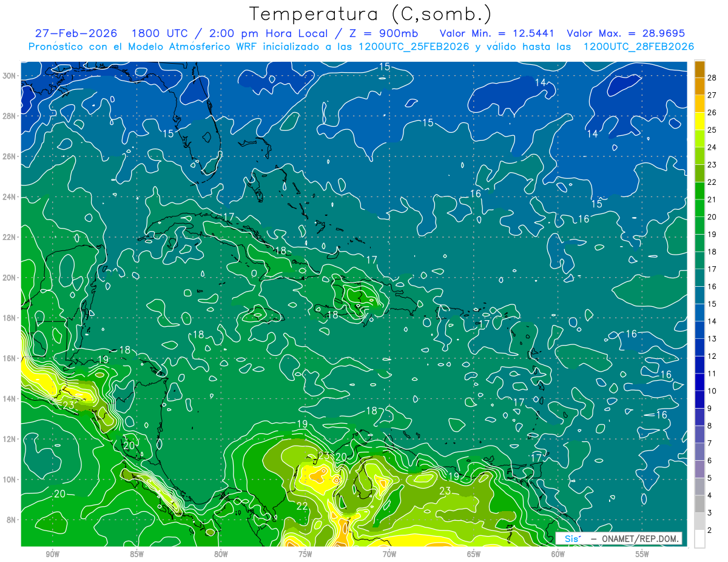728x562 pixels.
Task: Click the light gray legend swatch between 2 and 3
Action: pyautogui.click(x=699, y=521)
